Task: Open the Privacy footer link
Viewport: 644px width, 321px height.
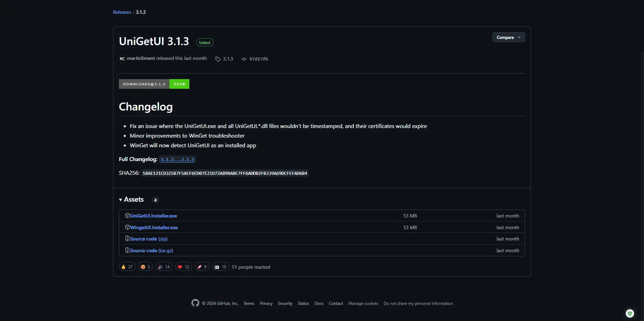Action: point(266,303)
